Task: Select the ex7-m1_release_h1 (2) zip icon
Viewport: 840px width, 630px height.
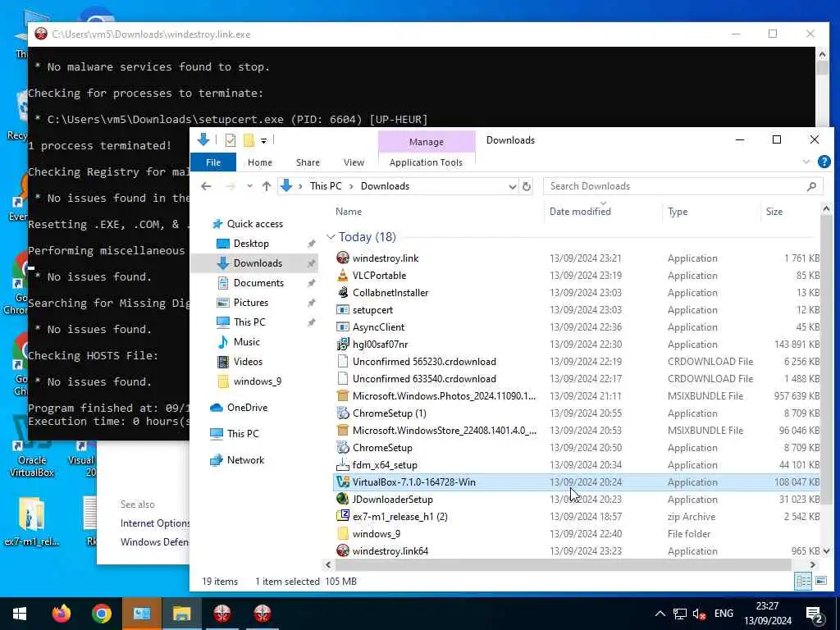Action: (343, 516)
